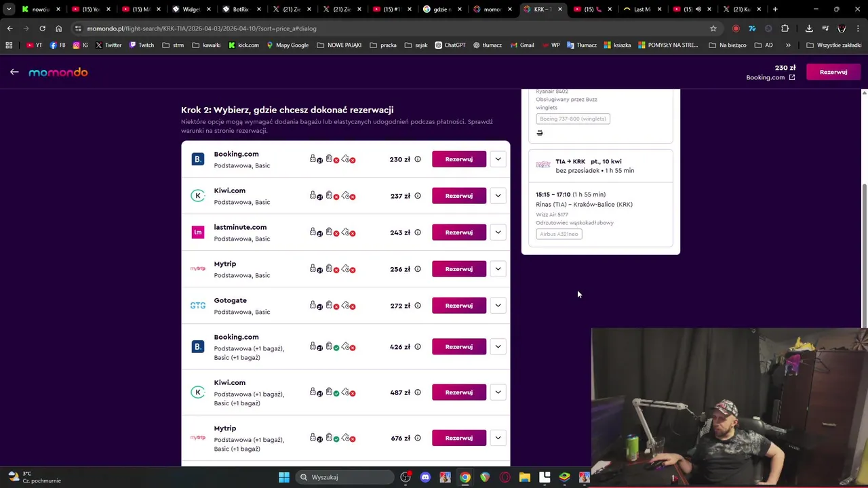Expand the Mytrip 676 zł offer details

[x=498, y=438]
